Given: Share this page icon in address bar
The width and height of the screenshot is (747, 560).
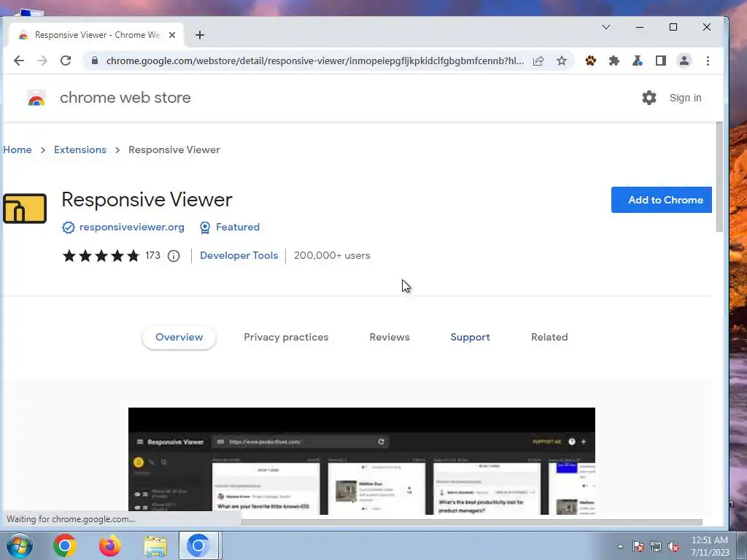Looking at the screenshot, I should tap(538, 61).
